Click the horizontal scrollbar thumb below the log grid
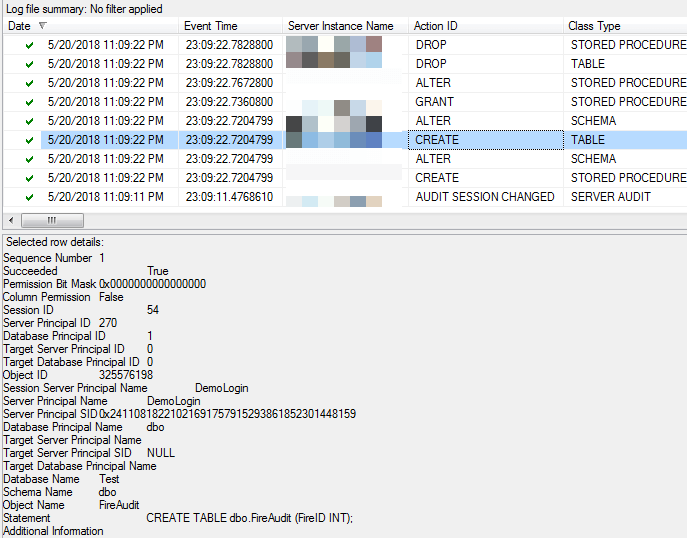The height and width of the screenshot is (538, 687). (x=52, y=220)
